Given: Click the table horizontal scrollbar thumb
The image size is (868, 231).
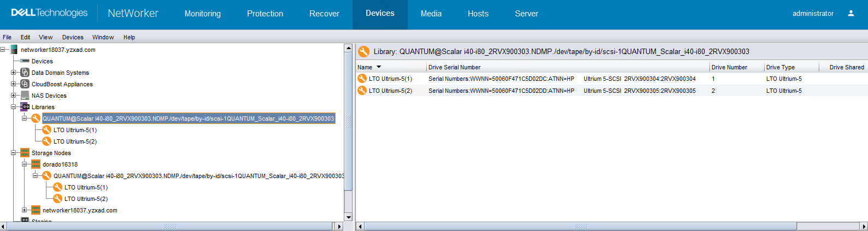Looking at the screenshot, I should [x=580, y=226].
